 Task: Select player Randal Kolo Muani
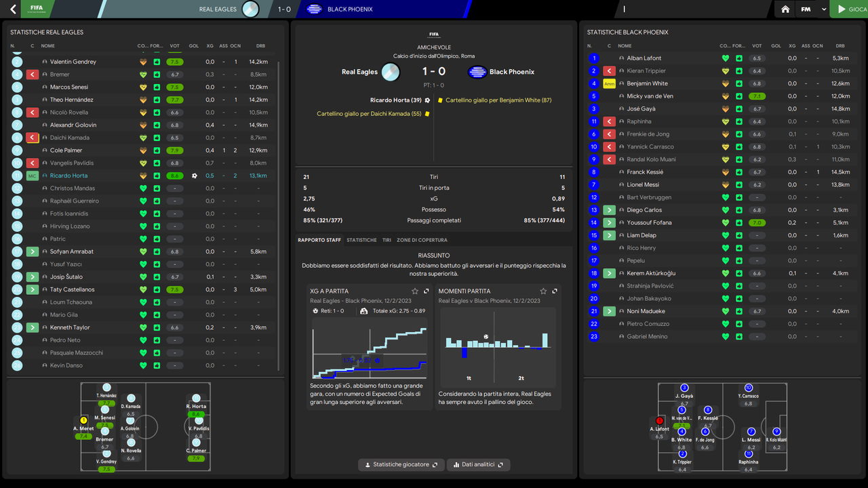[x=653, y=159]
